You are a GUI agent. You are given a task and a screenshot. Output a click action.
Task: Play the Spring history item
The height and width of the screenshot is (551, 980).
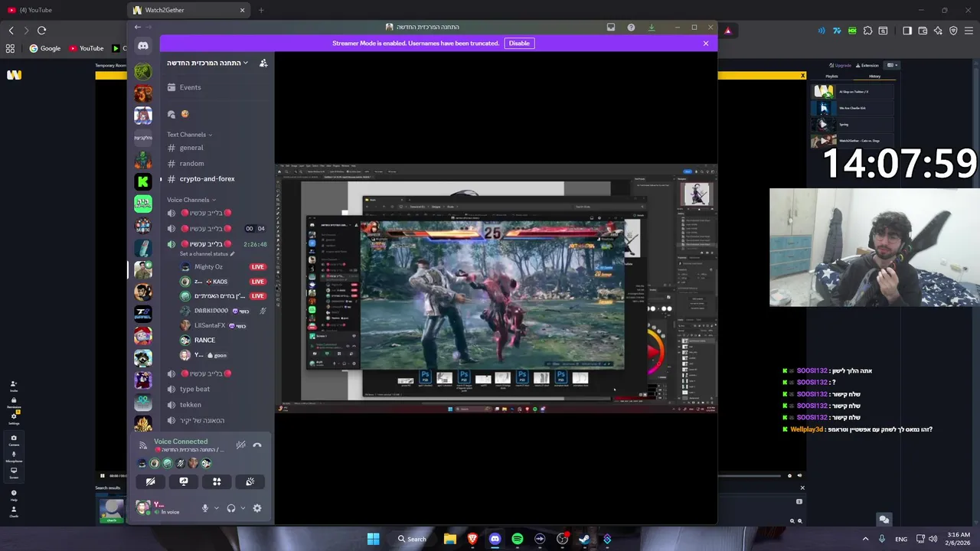coord(852,124)
